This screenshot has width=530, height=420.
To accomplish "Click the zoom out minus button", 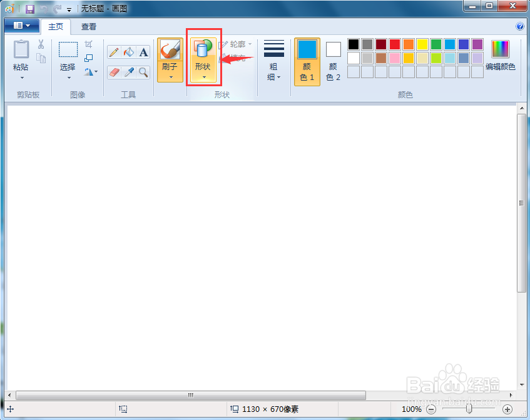I will coord(431,409).
